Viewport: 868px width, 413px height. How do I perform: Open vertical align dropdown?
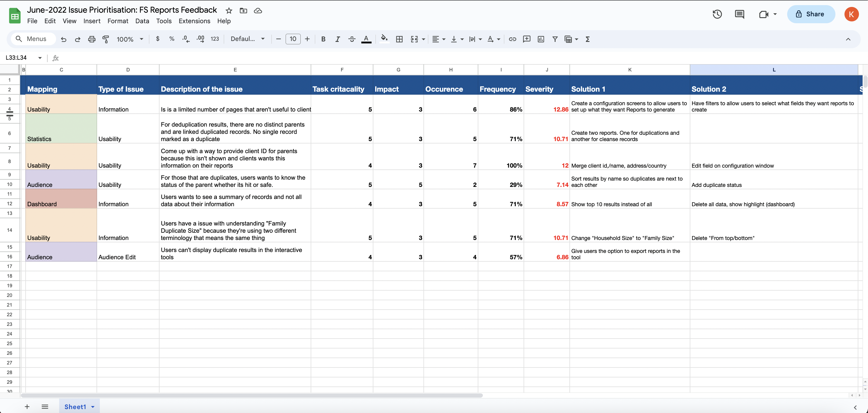coord(457,39)
